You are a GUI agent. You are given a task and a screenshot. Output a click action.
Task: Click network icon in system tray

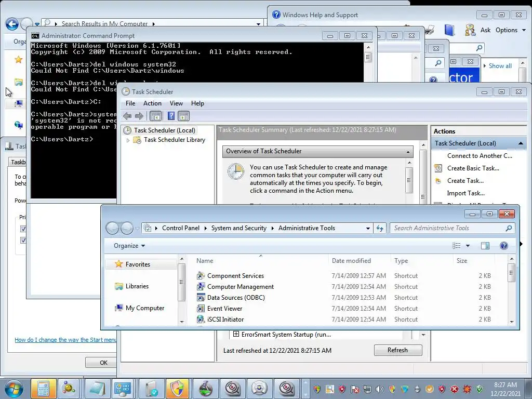367,389
